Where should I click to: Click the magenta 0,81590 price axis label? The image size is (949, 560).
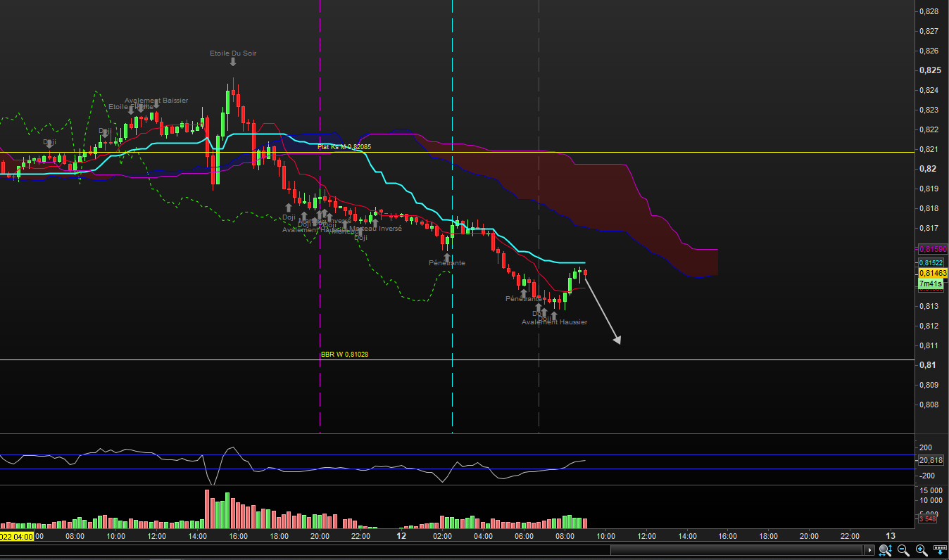pyautogui.click(x=932, y=249)
